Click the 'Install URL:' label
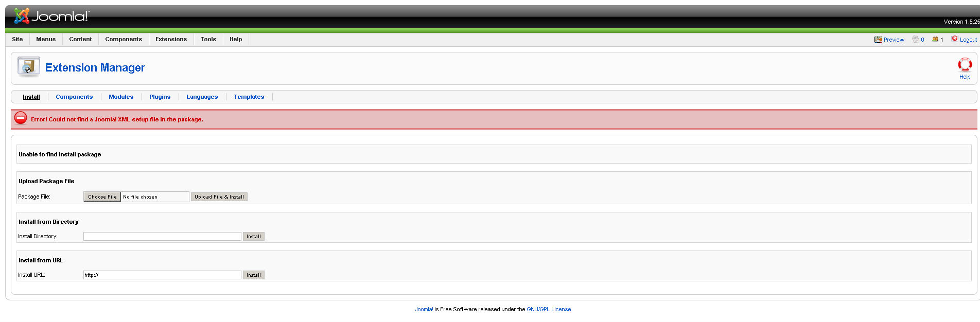The width and height of the screenshot is (980, 322). pyautogui.click(x=31, y=275)
